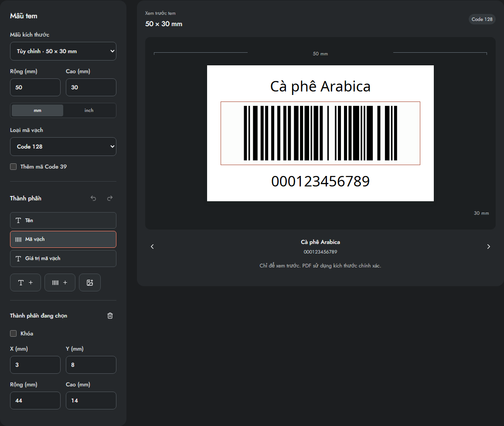Tick the 'Khóa' lock checkbox
This screenshot has width=504, height=426.
pos(13,334)
